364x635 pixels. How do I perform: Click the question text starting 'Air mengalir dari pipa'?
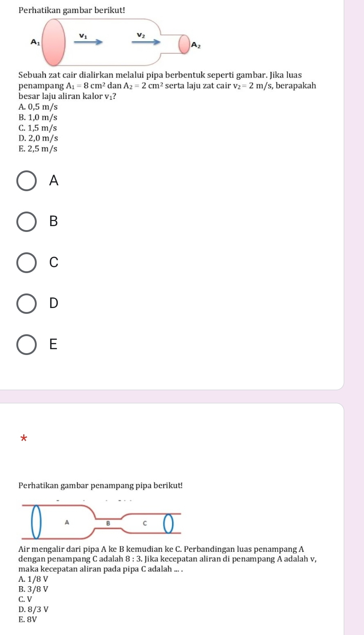[x=167, y=559]
